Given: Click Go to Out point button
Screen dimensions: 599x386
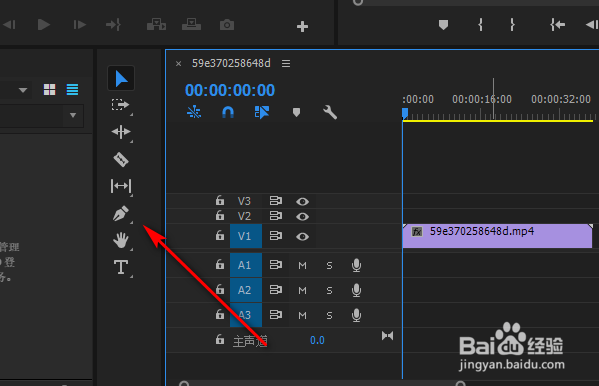Looking at the screenshot, I should point(113,25).
